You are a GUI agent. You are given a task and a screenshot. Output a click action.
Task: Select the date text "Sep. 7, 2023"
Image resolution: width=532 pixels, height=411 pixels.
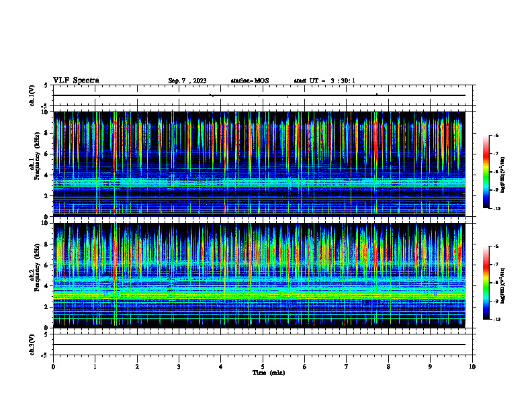coord(187,81)
